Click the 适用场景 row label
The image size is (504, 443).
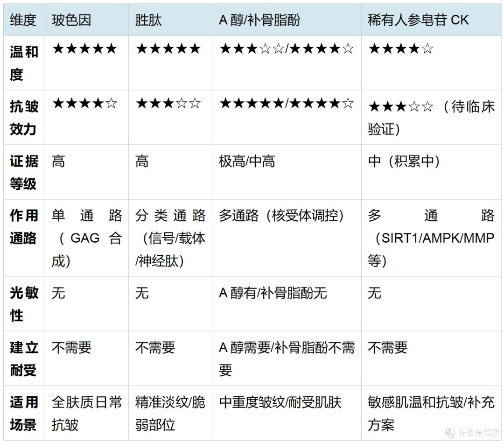coord(24,414)
